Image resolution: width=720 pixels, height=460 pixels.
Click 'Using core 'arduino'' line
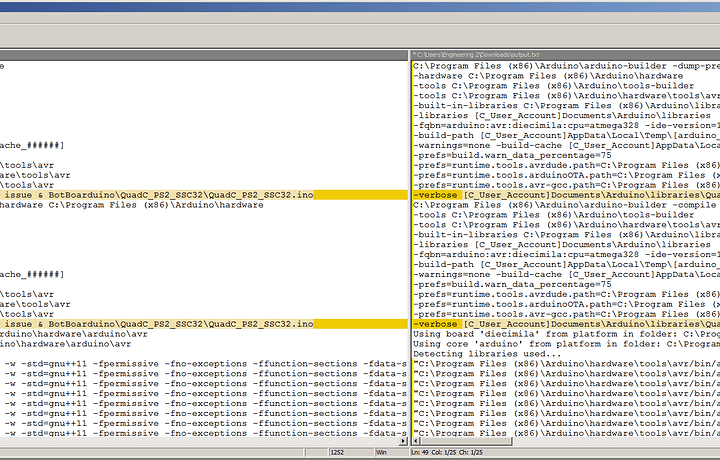[566, 344]
